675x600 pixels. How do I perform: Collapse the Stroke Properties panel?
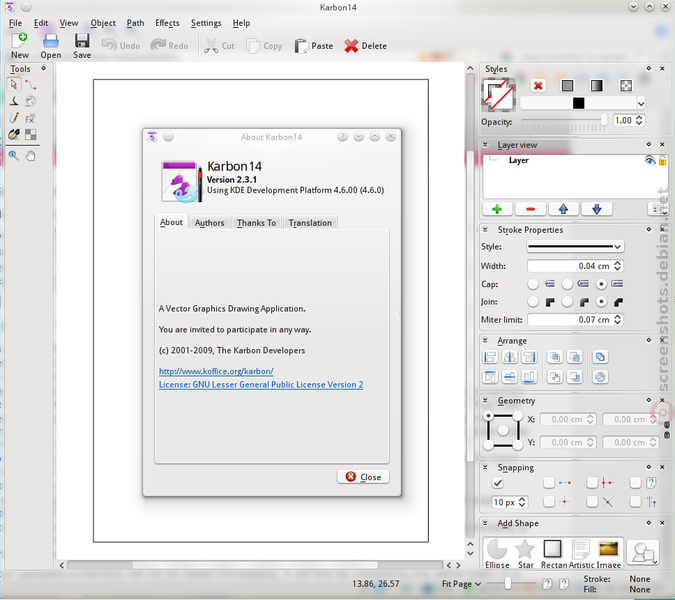pos(485,230)
